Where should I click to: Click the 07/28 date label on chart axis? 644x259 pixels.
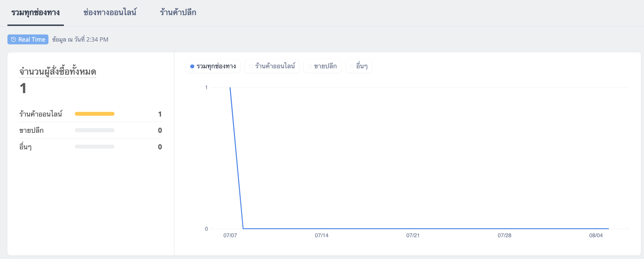click(504, 236)
